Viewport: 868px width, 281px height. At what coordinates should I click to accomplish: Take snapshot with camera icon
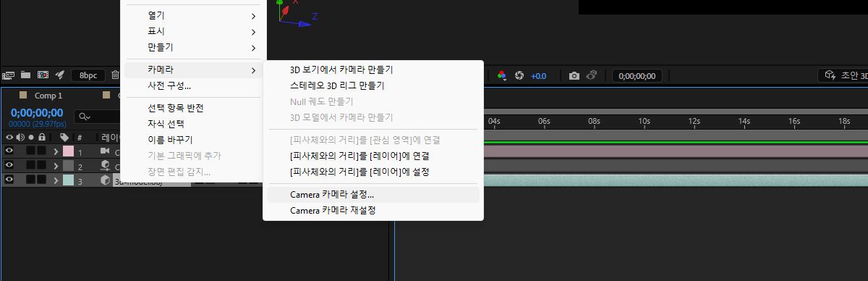point(574,75)
